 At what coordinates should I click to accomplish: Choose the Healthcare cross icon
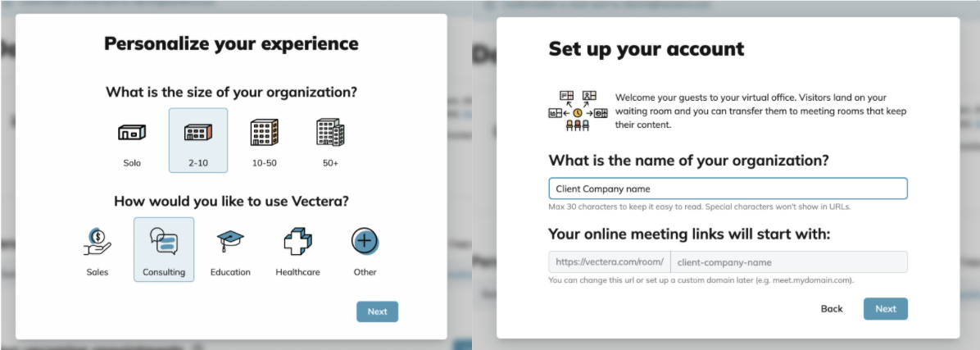click(x=297, y=241)
